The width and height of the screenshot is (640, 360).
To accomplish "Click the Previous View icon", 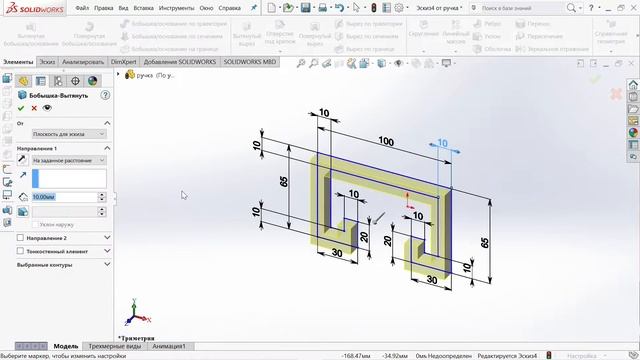I will click(x=326, y=63).
